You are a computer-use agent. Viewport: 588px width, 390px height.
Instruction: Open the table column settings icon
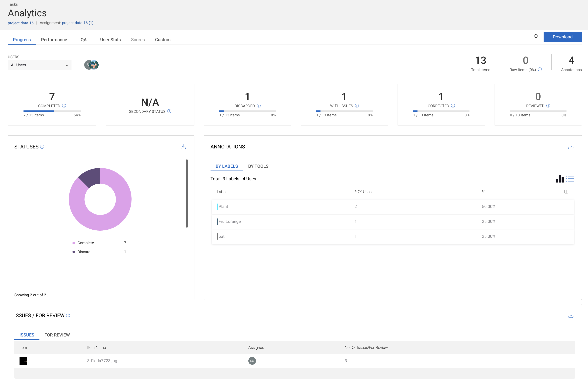(566, 191)
